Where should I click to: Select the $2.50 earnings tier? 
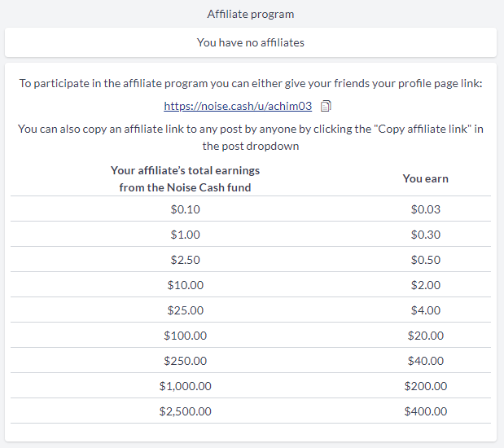[x=186, y=260]
